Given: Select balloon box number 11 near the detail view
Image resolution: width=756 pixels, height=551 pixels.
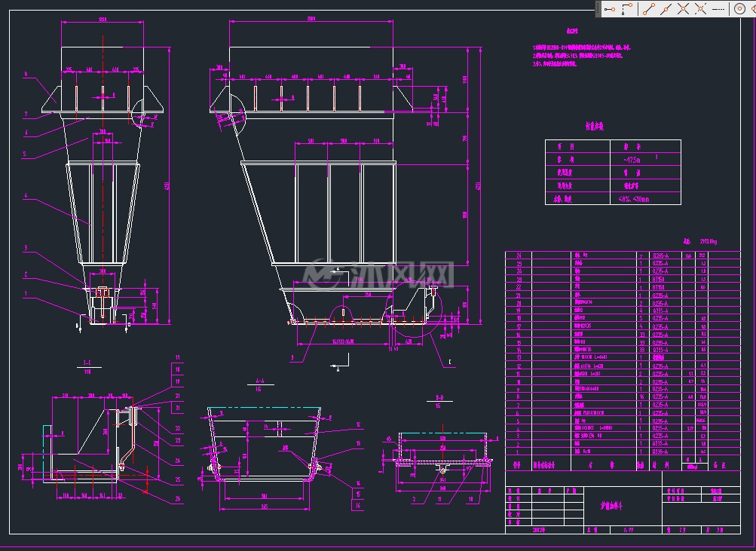Looking at the screenshot, I should point(177,357).
